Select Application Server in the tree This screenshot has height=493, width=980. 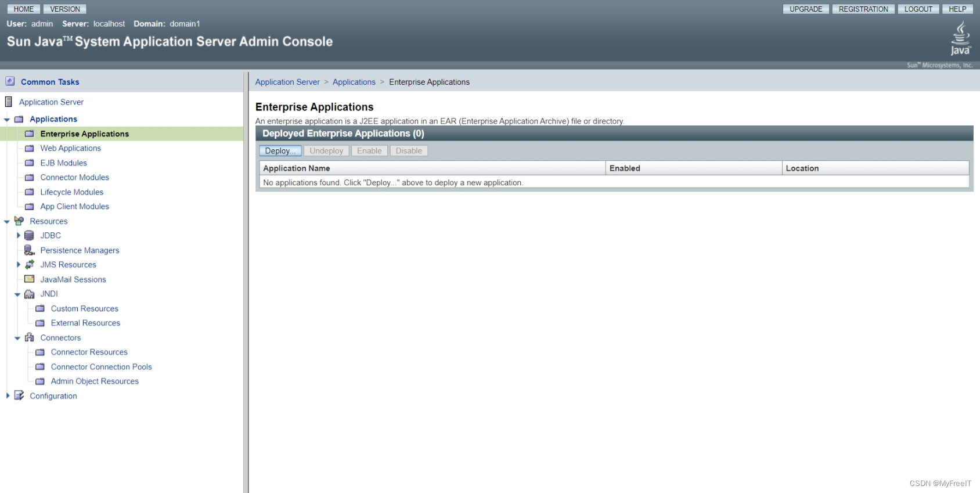pyautogui.click(x=51, y=102)
